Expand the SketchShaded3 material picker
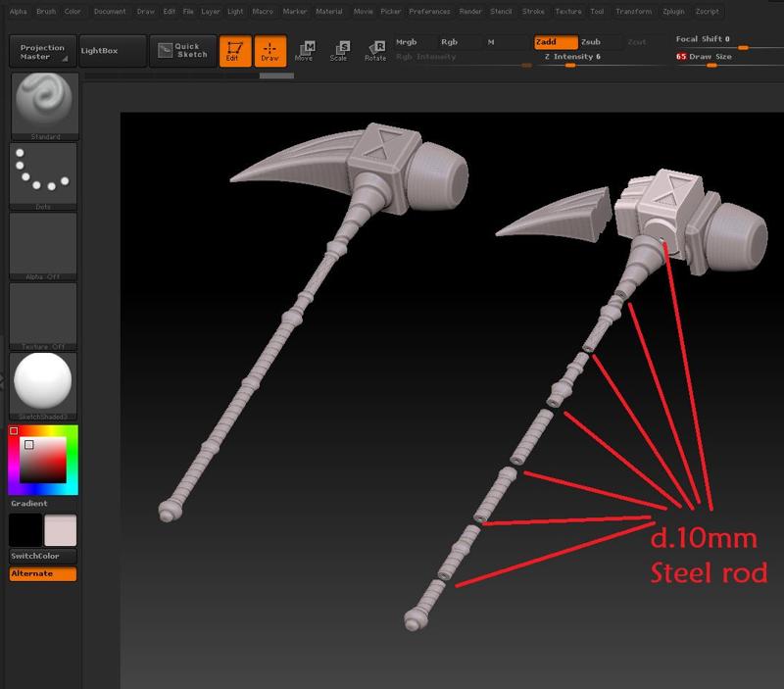This screenshot has width=784, height=689. click(x=42, y=383)
